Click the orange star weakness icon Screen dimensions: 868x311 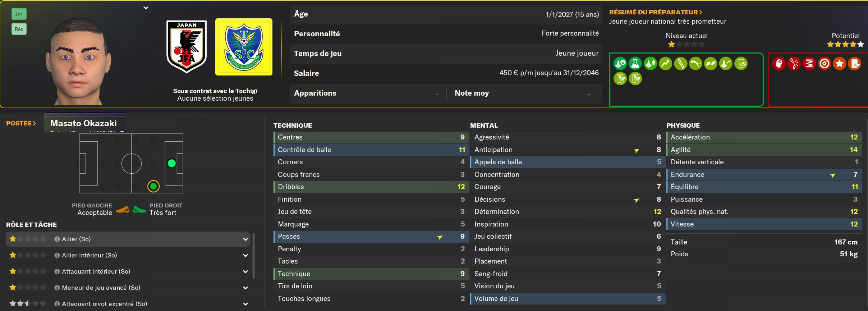tap(839, 64)
